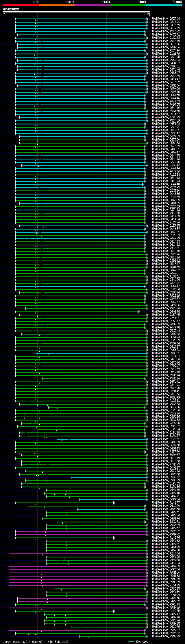Select label UniRef100_Q9XF73
This screenshot has width=185, height=644.
[x=166, y=404]
